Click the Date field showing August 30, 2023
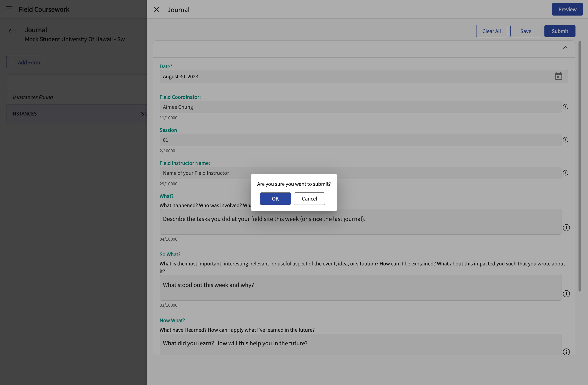 pyautogui.click(x=364, y=77)
